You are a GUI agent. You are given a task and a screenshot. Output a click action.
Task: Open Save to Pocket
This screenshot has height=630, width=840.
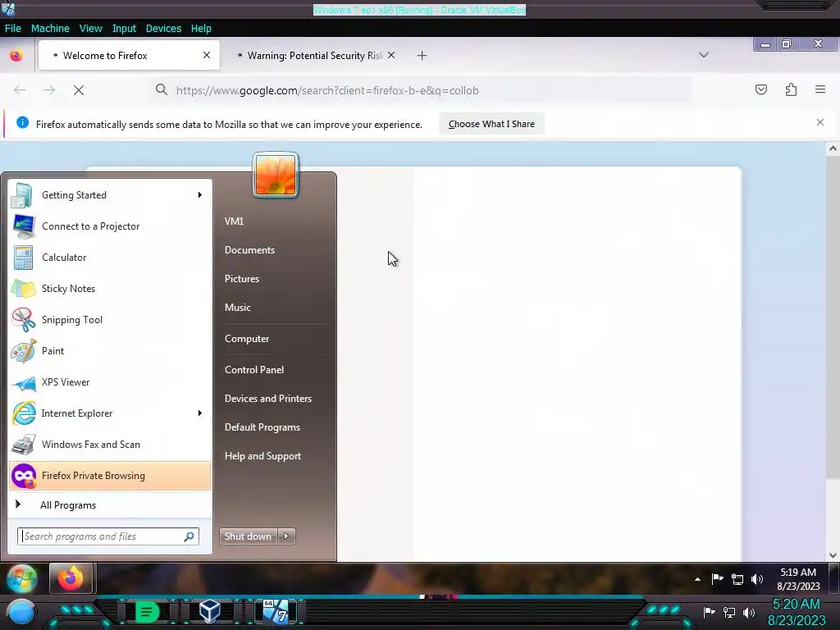761,89
